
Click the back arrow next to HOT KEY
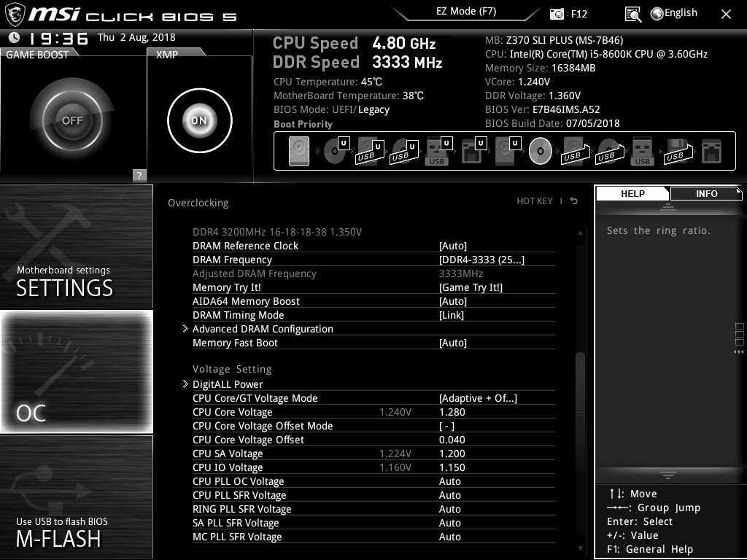pos(574,201)
